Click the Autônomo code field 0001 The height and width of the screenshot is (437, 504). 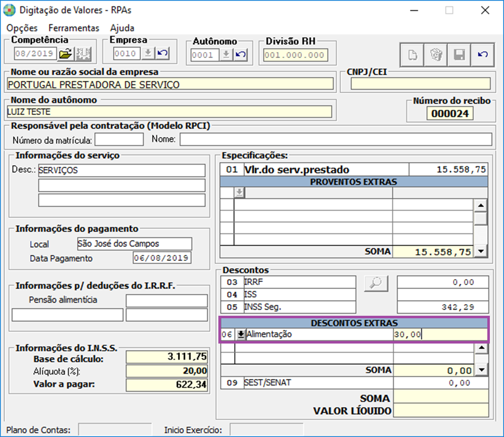point(205,55)
